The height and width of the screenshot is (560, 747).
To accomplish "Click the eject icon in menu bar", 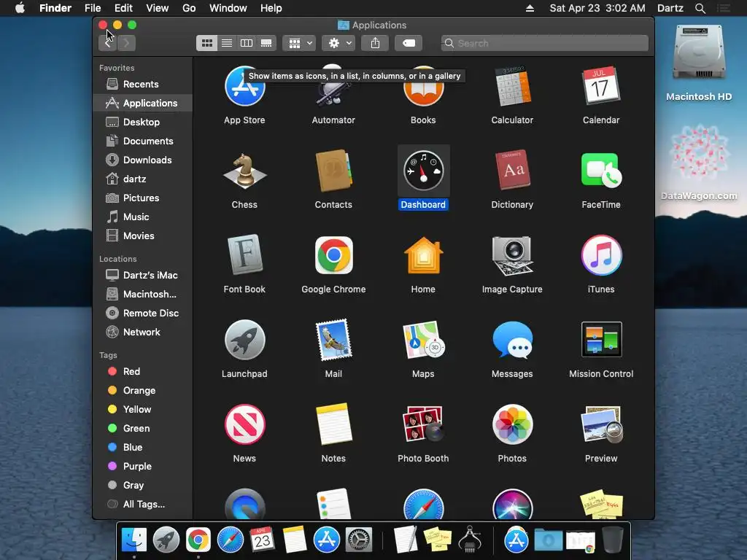I will (x=530, y=9).
